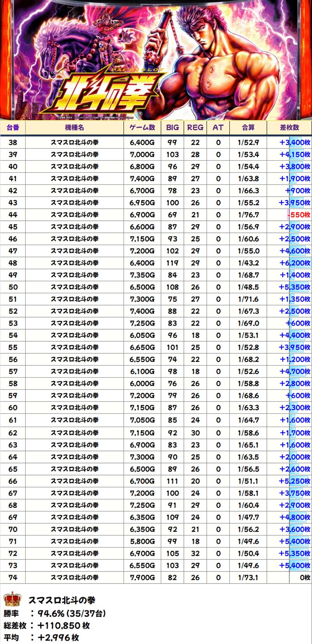Click the スマスロ北斗の拳 title beside the crown
The image size is (312, 644).
tap(62, 600)
